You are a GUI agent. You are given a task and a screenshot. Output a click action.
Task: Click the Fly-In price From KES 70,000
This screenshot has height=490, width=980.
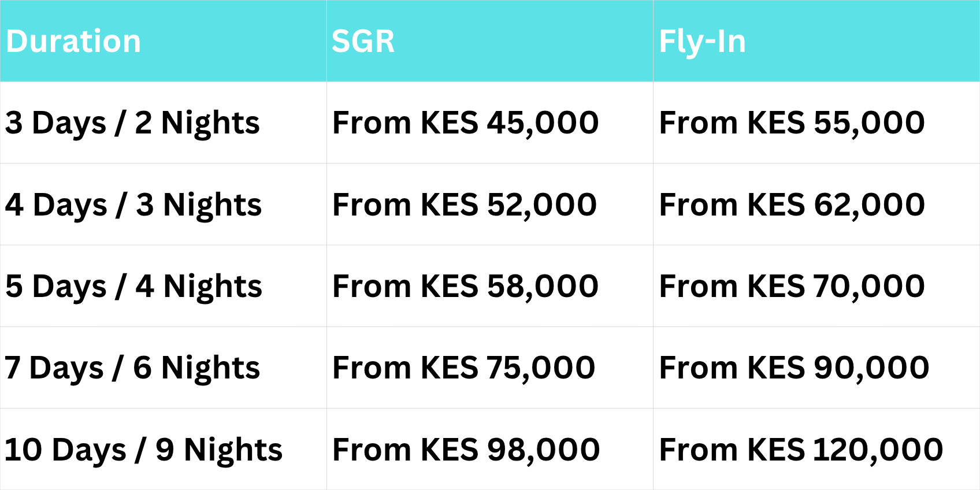[x=792, y=287]
